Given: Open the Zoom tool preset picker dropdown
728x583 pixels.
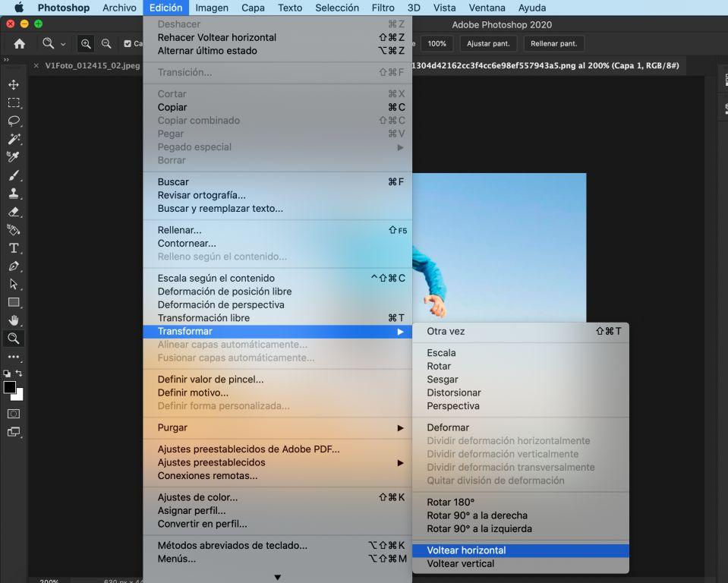Looking at the screenshot, I should click(x=63, y=44).
